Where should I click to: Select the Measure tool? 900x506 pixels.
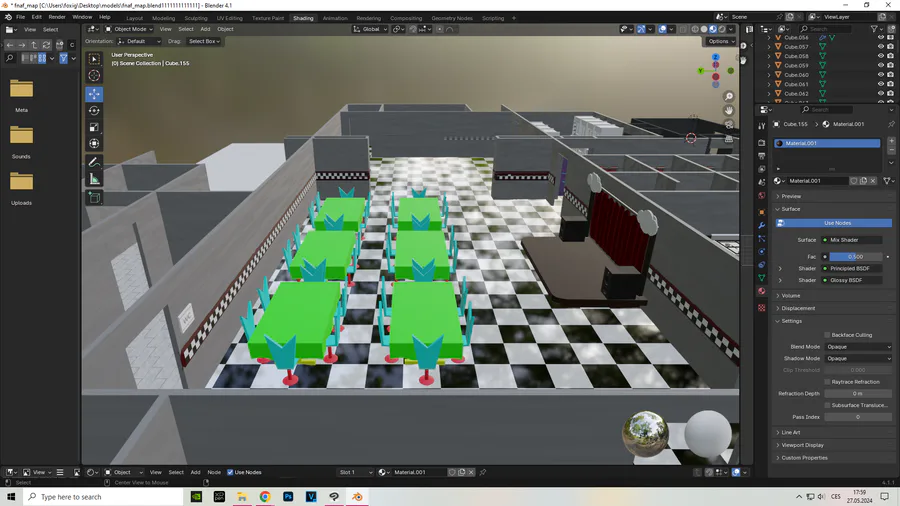[94, 179]
